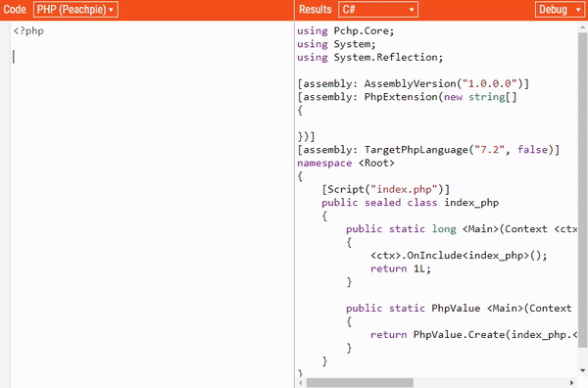Click the horizontal scrollbar right arrow

coord(572,383)
